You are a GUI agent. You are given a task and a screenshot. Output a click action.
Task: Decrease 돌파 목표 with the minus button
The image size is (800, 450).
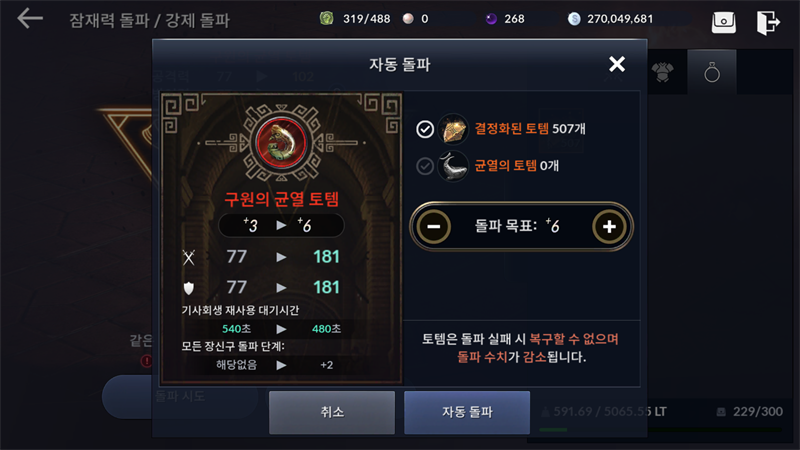click(434, 227)
